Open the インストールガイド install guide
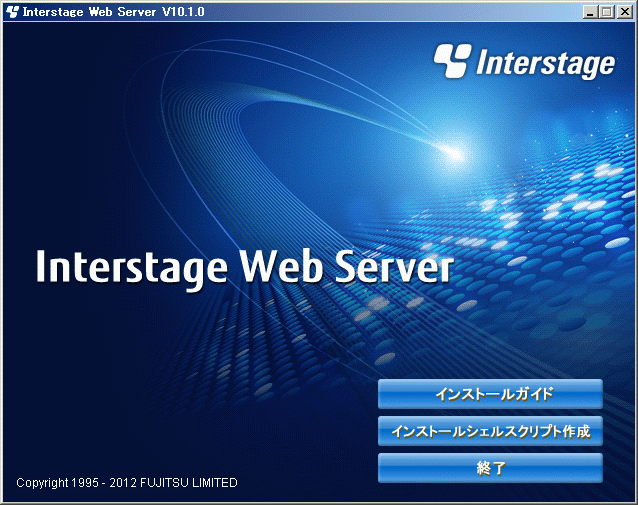Screen dimensions: 638x505 pyautogui.click(x=490, y=394)
